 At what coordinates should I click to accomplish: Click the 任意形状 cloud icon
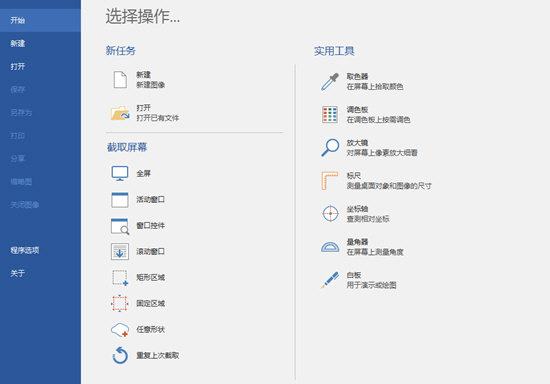click(x=120, y=330)
